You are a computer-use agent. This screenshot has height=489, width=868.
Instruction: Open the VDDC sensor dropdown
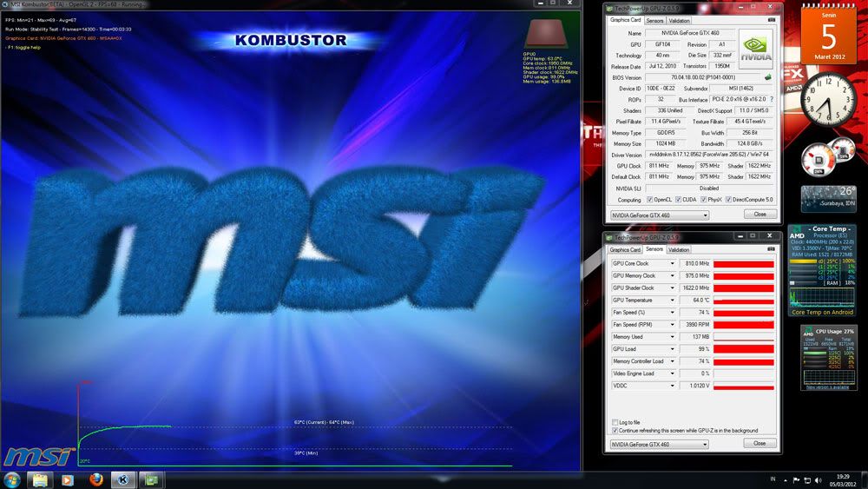coord(672,386)
